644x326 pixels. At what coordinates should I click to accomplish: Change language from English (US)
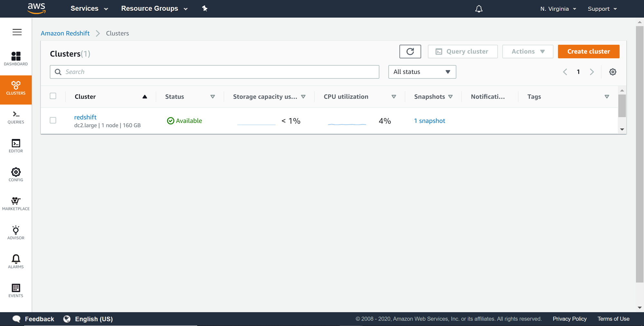click(88, 319)
